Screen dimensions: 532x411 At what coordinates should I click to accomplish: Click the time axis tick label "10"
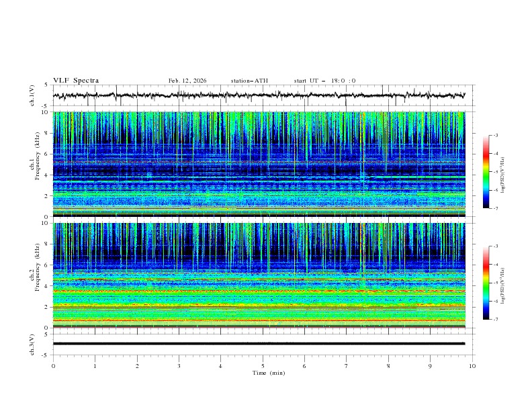[472, 366]
